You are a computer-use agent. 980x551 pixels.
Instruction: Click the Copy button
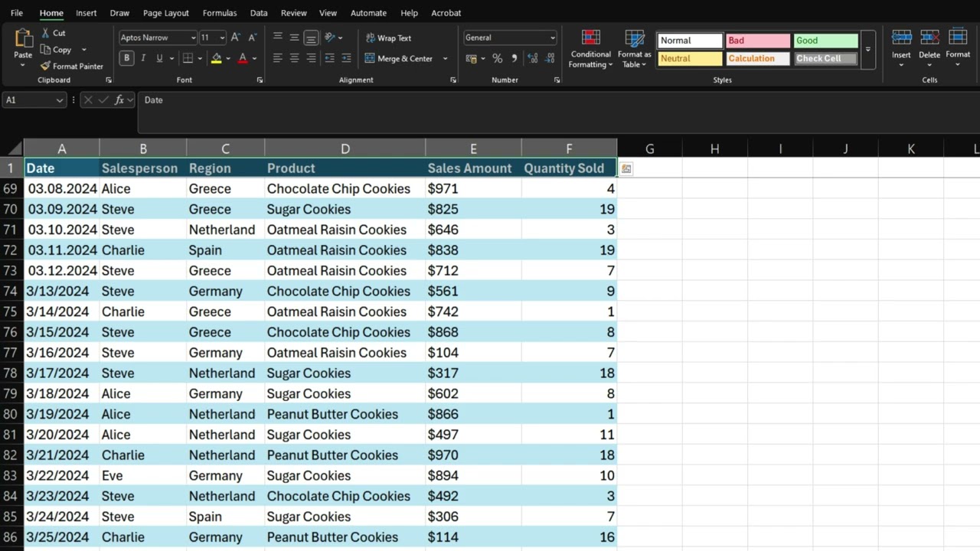click(x=56, y=50)
